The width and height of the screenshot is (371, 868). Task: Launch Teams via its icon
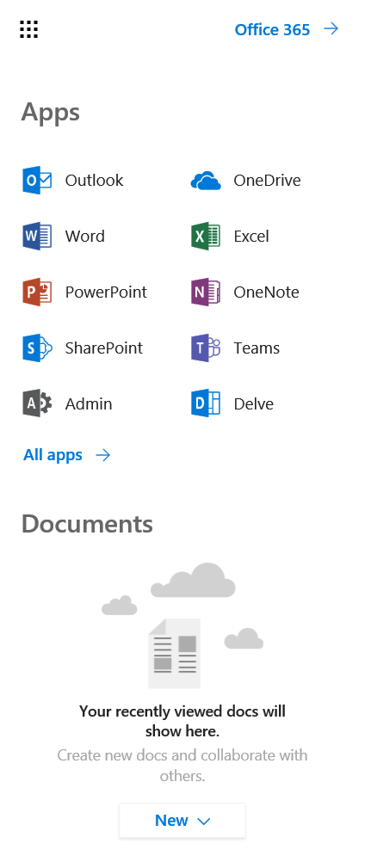click(206, 348)
